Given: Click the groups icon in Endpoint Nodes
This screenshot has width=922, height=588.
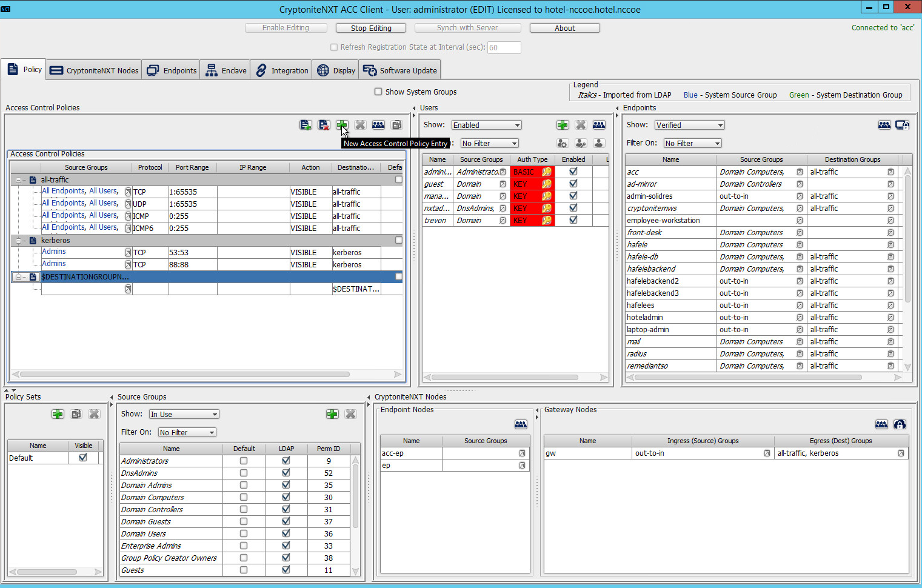Looking at the screenshot, I should click(x=521, y=424).
